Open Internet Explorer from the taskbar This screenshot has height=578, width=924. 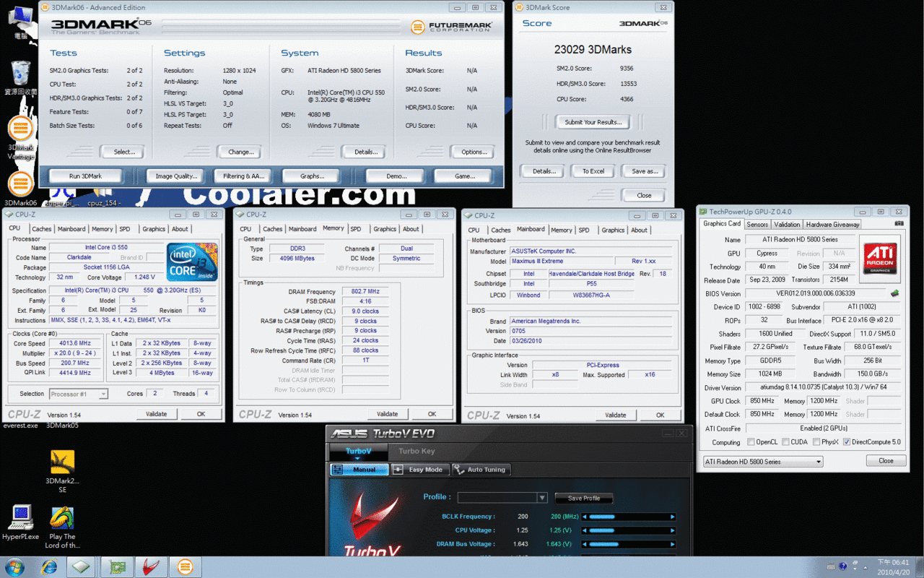pyautogui.click(x=49, y=567)
